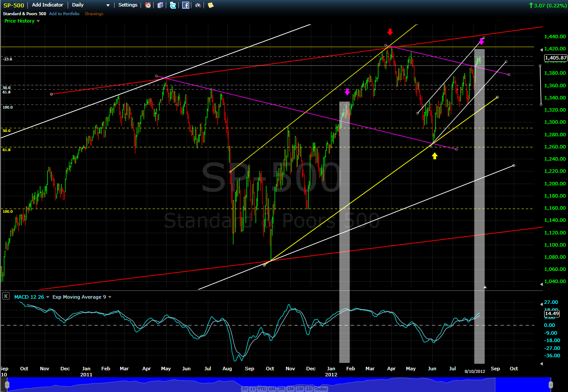The image size is (568, 392).
Task: Click the 3.07 (0.22%) price change indicator
Action: tap(548, 5)
